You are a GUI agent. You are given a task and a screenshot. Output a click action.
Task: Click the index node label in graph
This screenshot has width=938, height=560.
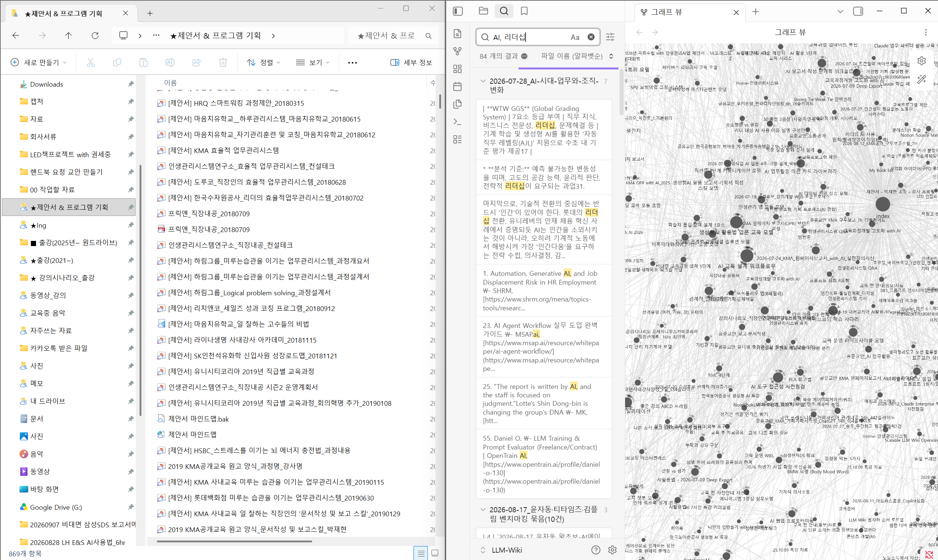pyautogui.click(x=883, y=216)
